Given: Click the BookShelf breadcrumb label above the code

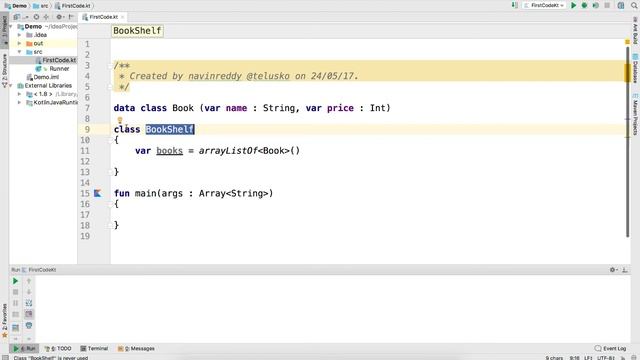Looking at the screenshot, I should pyautogui.click(x=137, y=31).
